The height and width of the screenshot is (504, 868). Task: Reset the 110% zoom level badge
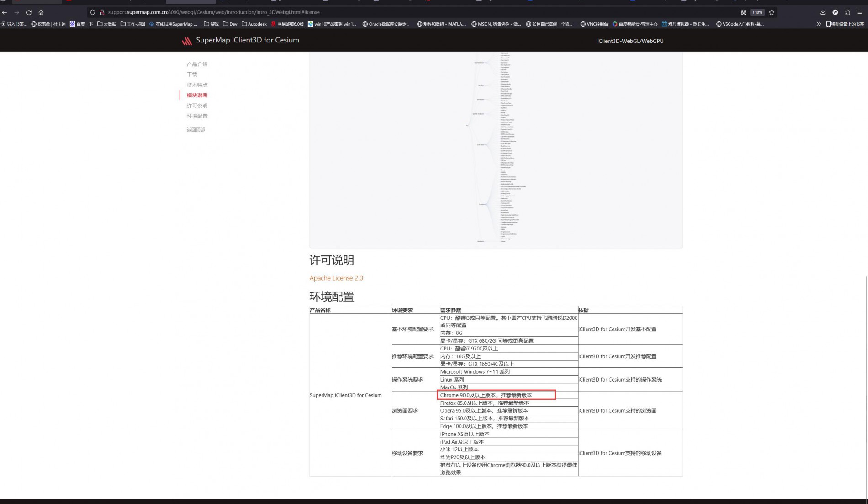(757, 12)
